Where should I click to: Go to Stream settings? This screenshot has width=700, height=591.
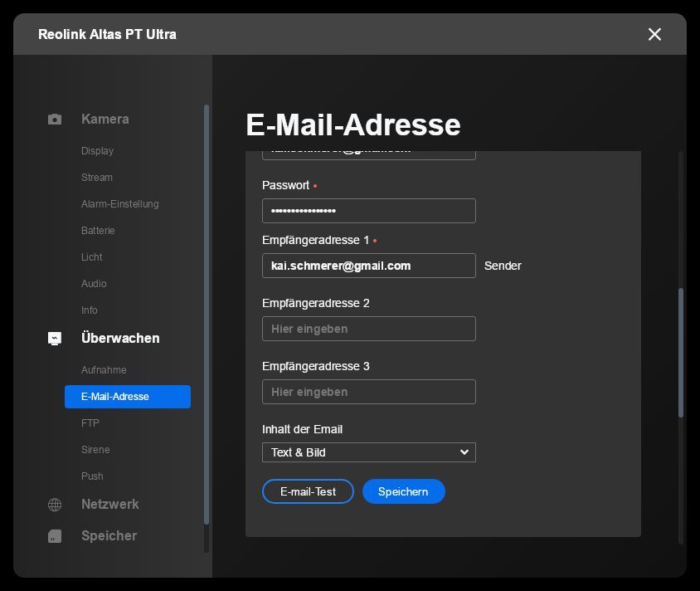97,178
